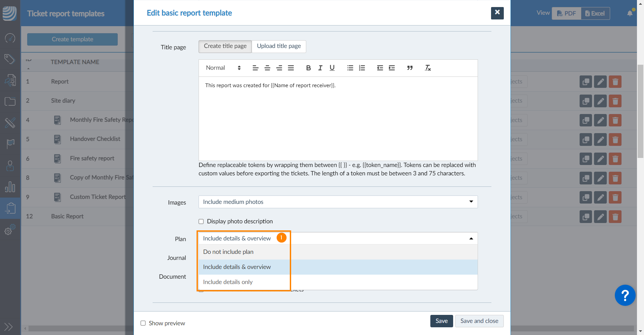Viewport: 644px width, 335px height.
Task: Apply italic formatting in editor
Action: click(320, 68)
